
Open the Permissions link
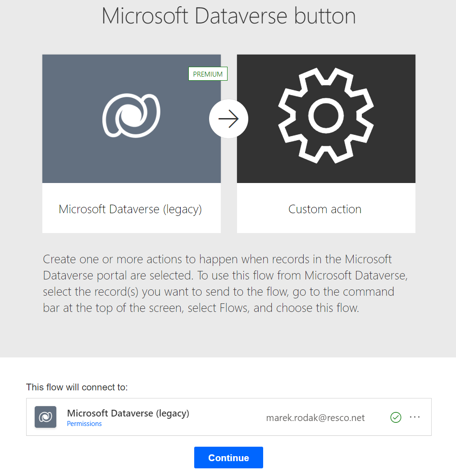pos(84,424)
